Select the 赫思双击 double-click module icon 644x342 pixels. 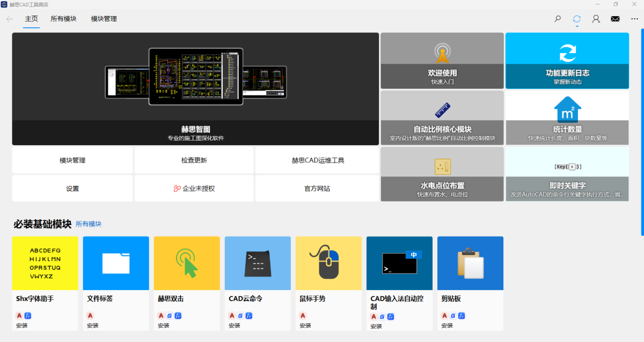tap(187, 263)
